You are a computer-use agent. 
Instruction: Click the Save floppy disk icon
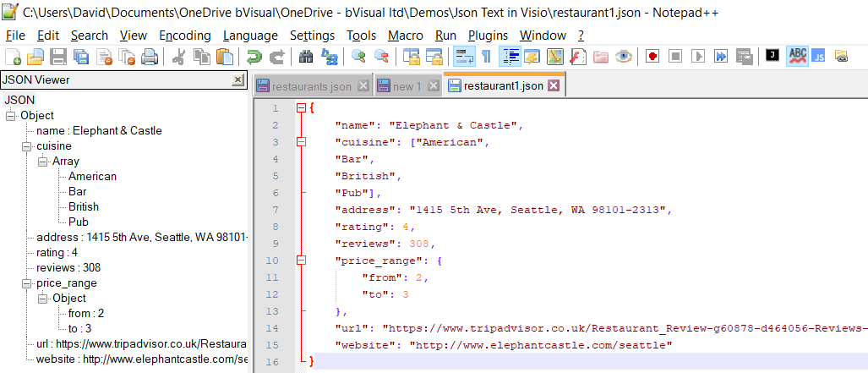(x=58, y=57)
